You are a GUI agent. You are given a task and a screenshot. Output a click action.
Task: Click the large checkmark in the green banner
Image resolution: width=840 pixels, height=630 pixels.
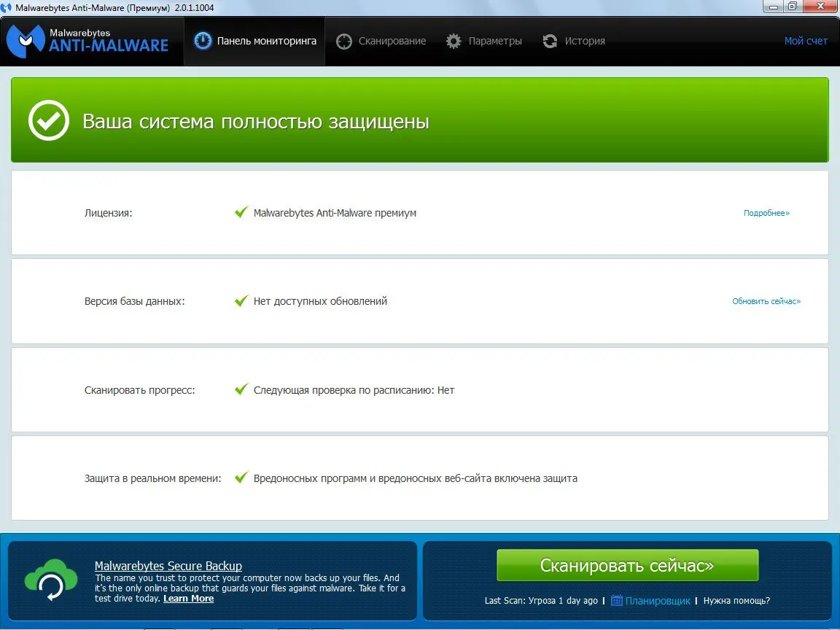pos(48,120)
